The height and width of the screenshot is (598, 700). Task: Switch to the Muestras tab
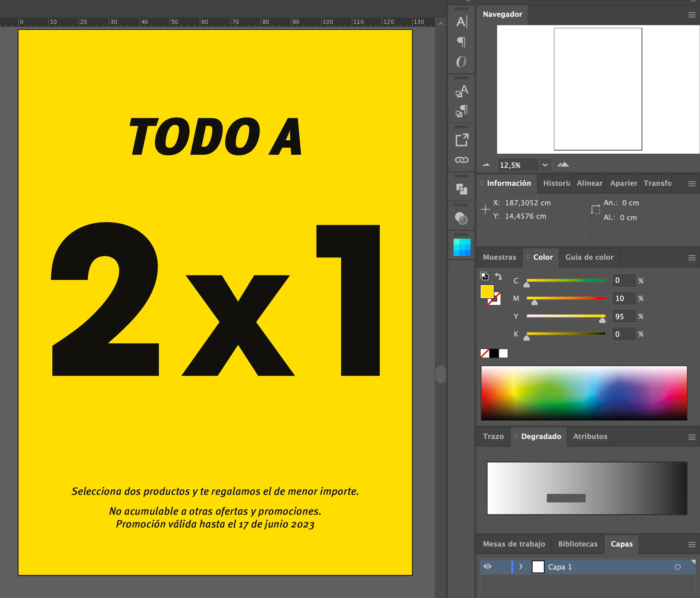(x=499, y=257)
